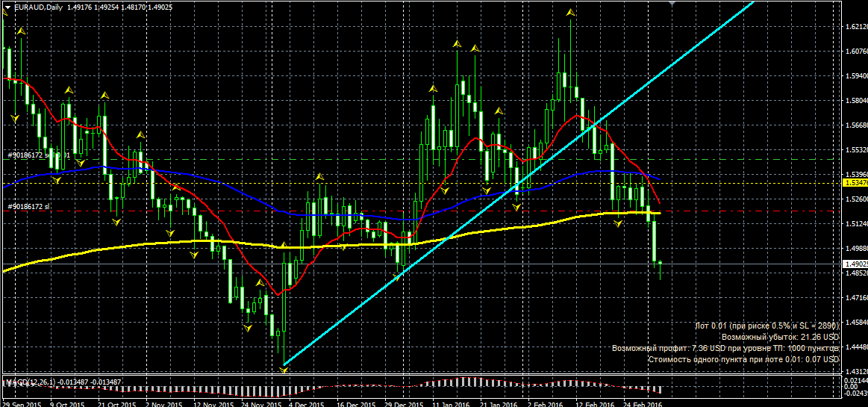Click the 'Лот 0.01' risk info line
This screenshot has height=407, width=868.
pyautogui.click(x=767, y=326)
